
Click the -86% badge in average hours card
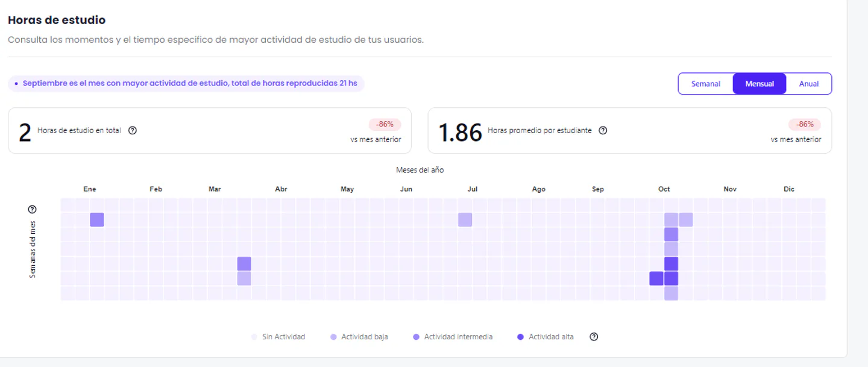(x=804, y=125)
